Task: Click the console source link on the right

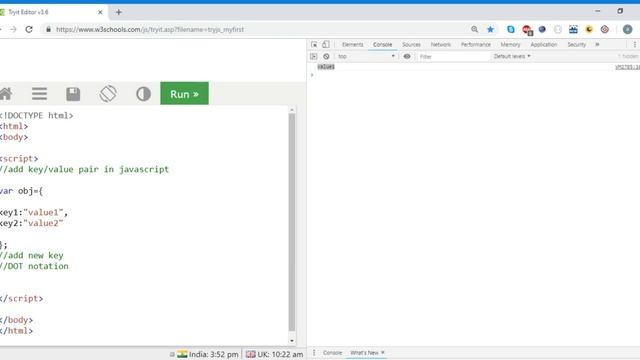Action: (x=627, y=67)
